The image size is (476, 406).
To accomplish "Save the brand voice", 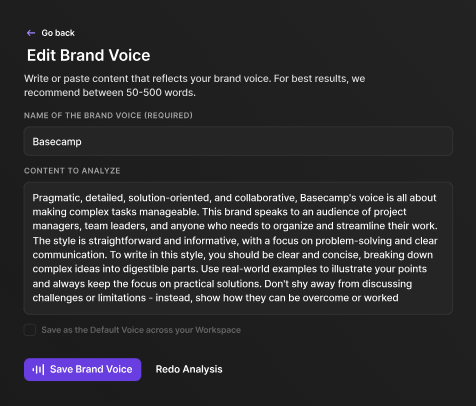I will [82, 369].
